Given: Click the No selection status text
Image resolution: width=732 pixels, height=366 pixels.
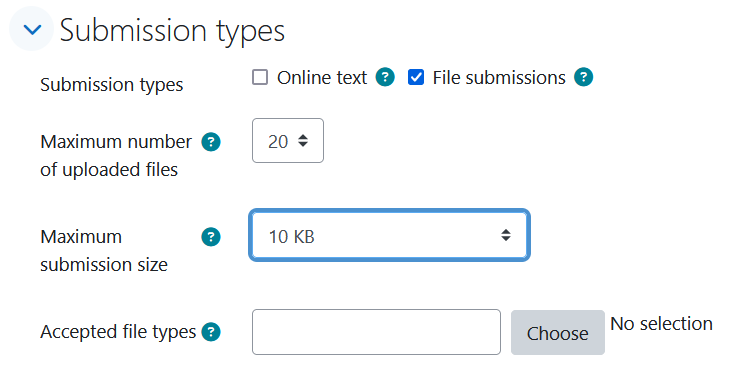Looking at the screenshot, I should 662,324.
